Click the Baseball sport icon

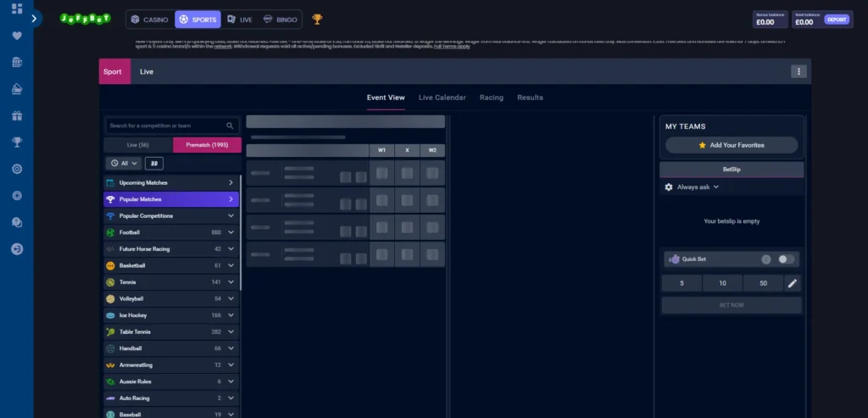click(x=111, y=415)
